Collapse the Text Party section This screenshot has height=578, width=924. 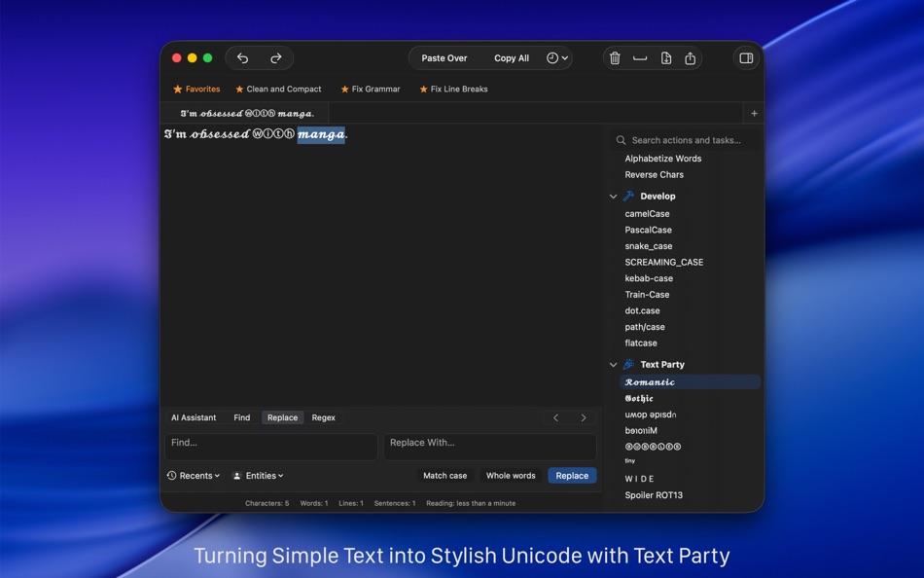pyautogui.click(x=614, y=364)
